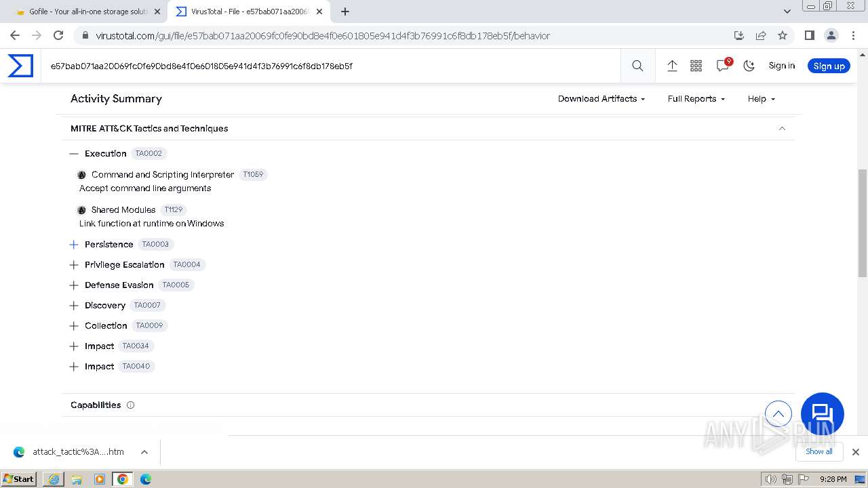Expand the Discovery tactic

tap(74, 305)
